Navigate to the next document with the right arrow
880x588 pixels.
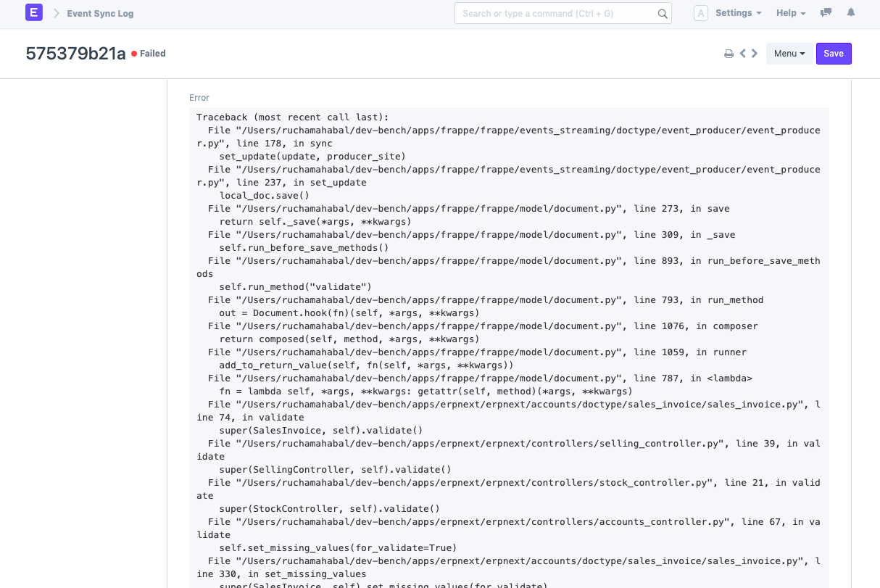[754, 53]
